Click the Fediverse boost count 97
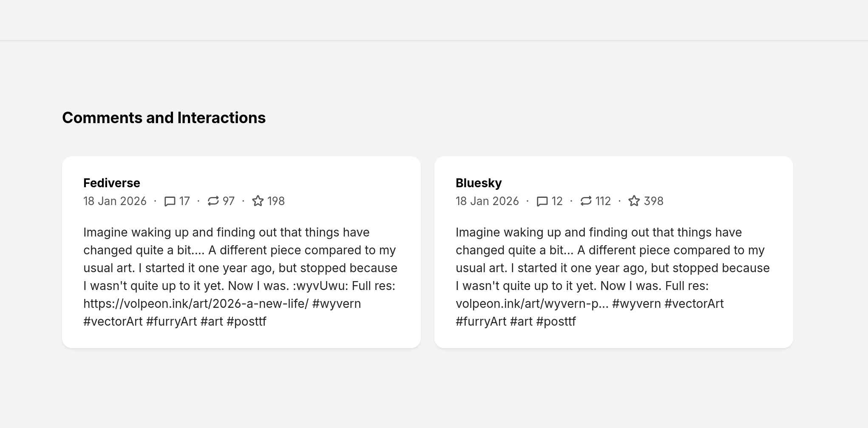 pos(229,201)
